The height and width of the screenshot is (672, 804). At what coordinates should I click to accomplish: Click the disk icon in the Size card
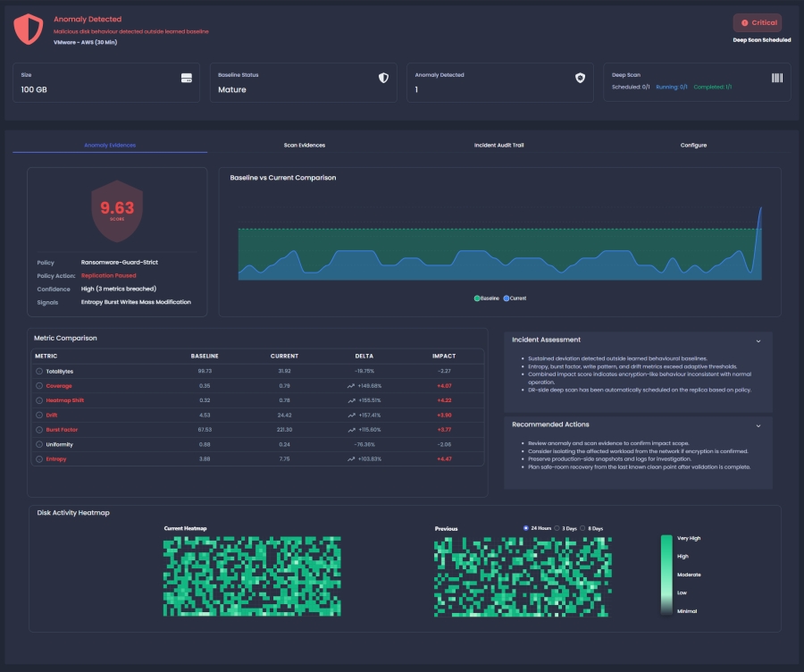pos(187,80)
